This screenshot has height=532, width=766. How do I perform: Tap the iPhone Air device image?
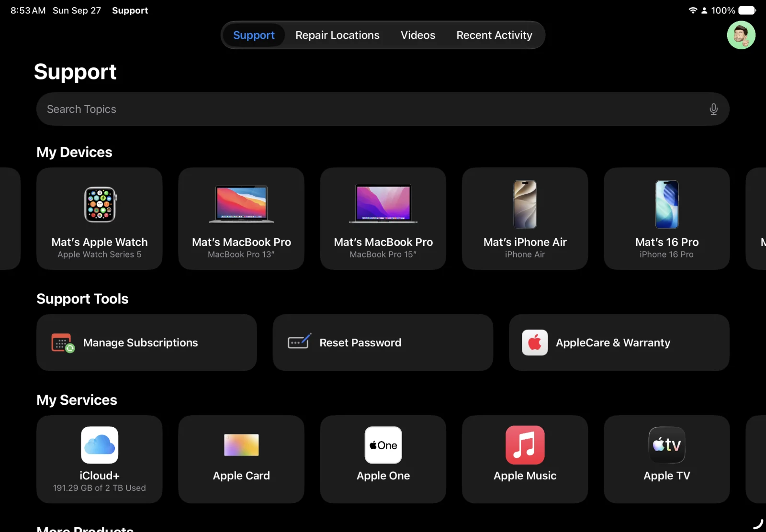(525, 204)
